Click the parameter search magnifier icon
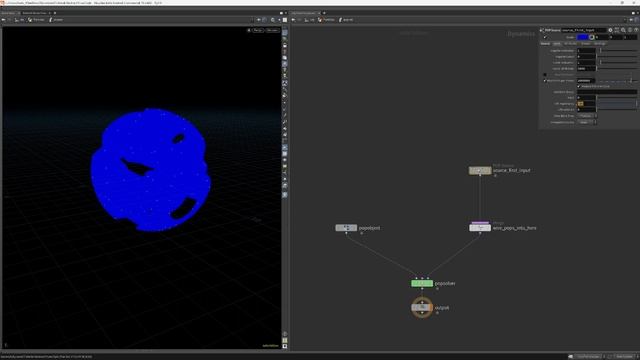Viewport: 640px width, 360px height. click(x=623, y=30)
